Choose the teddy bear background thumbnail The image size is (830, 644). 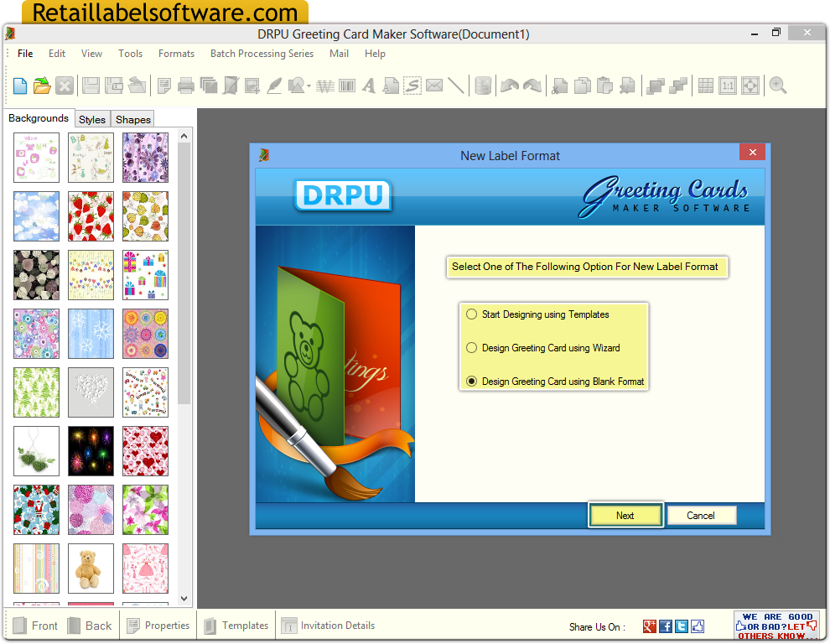(x=91, y=569)
